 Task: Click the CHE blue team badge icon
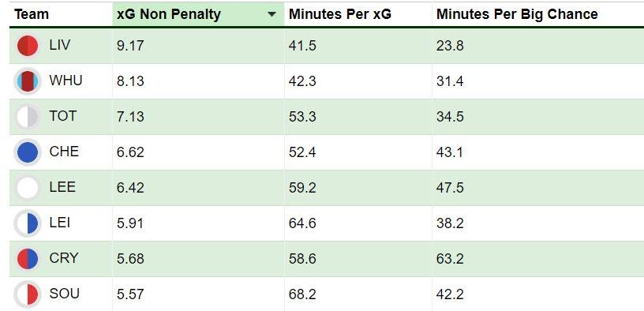(28, 152)
